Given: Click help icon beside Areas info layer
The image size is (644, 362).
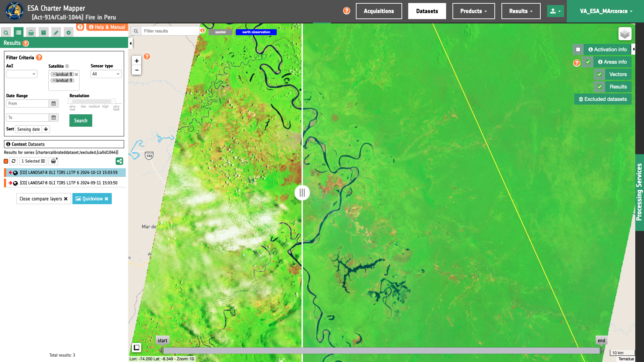Looking at the screenshot, I should (x=577, y=63).
